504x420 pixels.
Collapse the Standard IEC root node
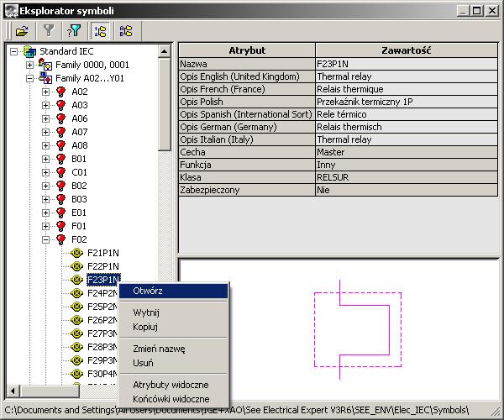coord(13,51)
